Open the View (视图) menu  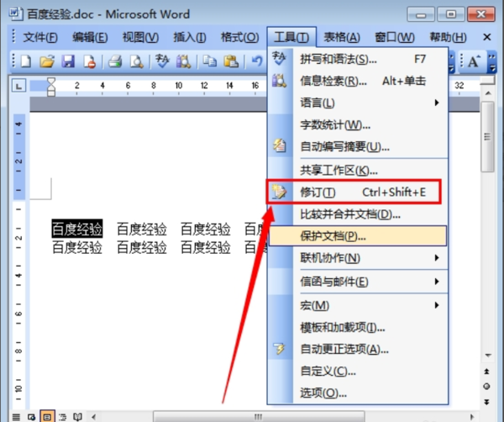pyautogui.click(x=140, y=37)
